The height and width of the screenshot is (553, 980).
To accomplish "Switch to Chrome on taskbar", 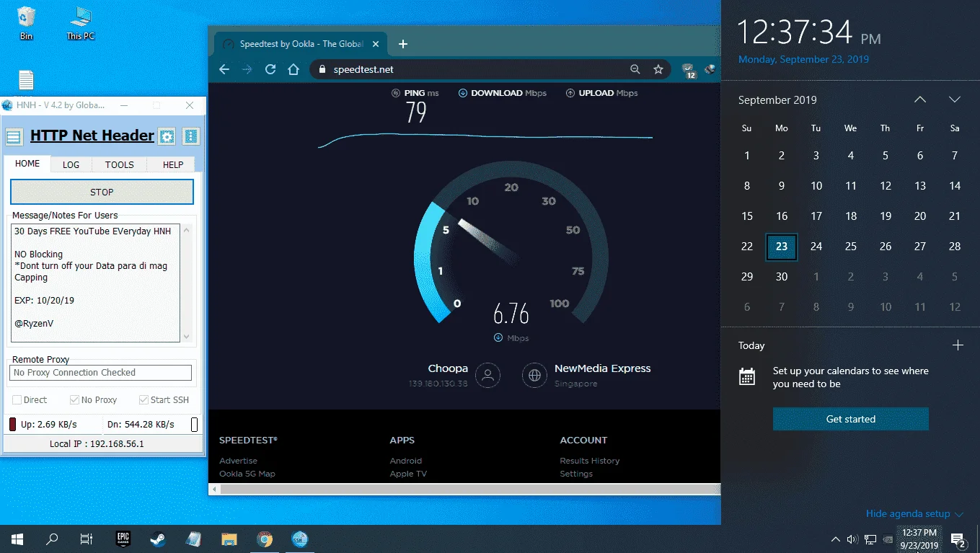I will pyautogui.click(x=265, y=539).
